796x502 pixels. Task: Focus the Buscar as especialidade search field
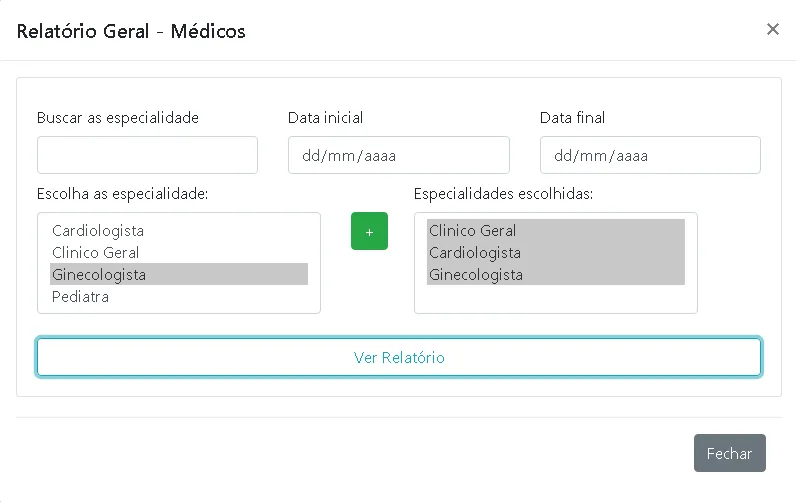[147, 155]
